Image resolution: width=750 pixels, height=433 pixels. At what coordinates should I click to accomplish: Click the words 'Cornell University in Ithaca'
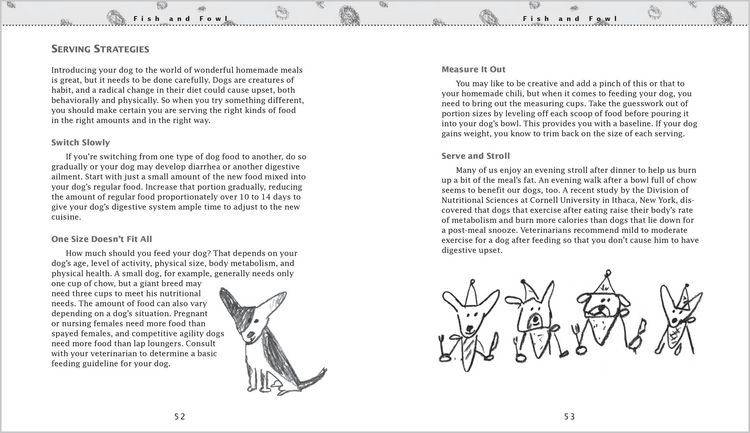[x=582, y=200]
